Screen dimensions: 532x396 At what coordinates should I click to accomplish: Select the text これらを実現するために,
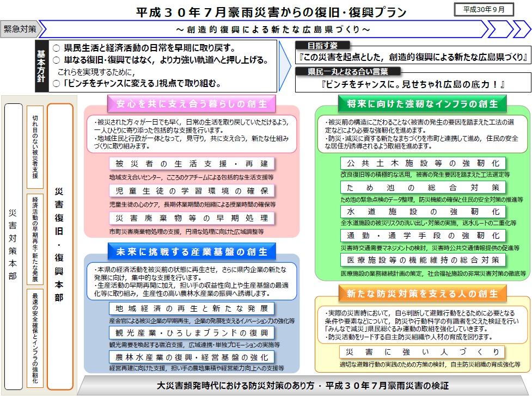[x=96, y=72]
